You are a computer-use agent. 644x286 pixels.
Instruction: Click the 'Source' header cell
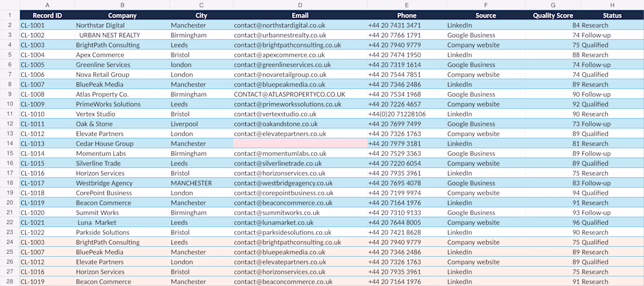point(486,16)
